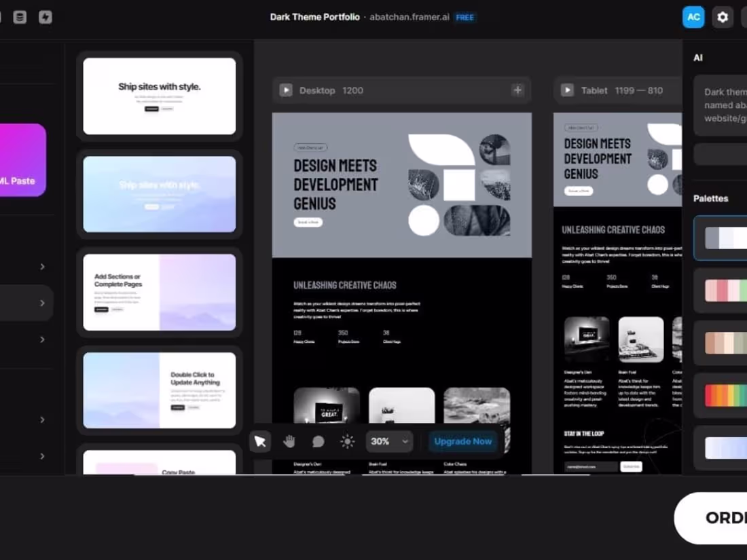The width and height of the screenshot is (747, 560).
Task: Click the Desktop breakpoint play preview icon
Action: coord(285,90)
